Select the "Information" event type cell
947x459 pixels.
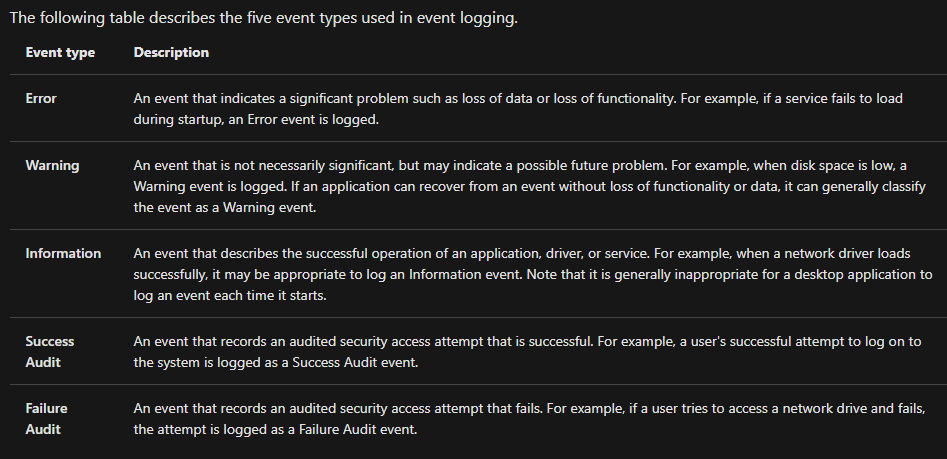[x=63, y=253]
